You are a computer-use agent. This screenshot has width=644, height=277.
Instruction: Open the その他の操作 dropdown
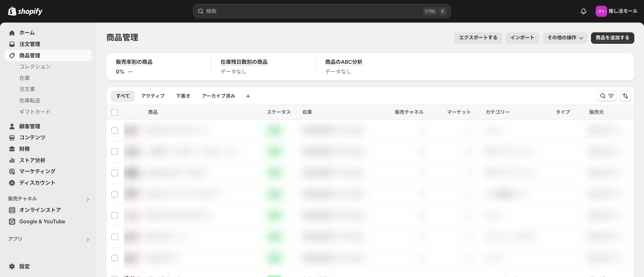tap(565, 38)
